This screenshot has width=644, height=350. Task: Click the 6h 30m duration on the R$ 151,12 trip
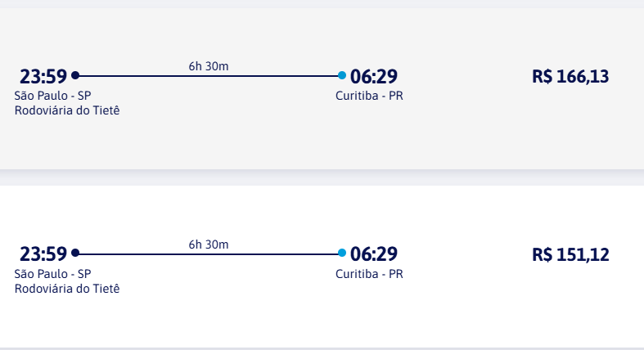click(x=209, y=244)
